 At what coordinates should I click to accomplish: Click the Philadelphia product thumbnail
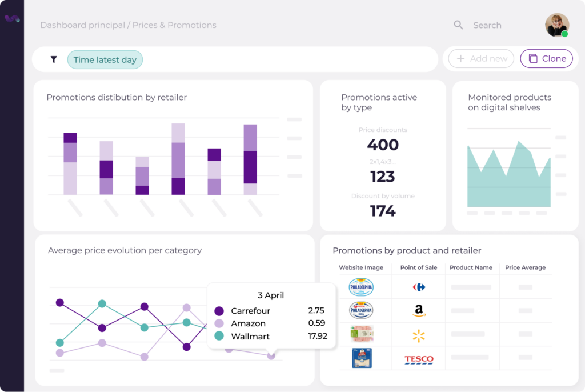[x=362, y=287]
